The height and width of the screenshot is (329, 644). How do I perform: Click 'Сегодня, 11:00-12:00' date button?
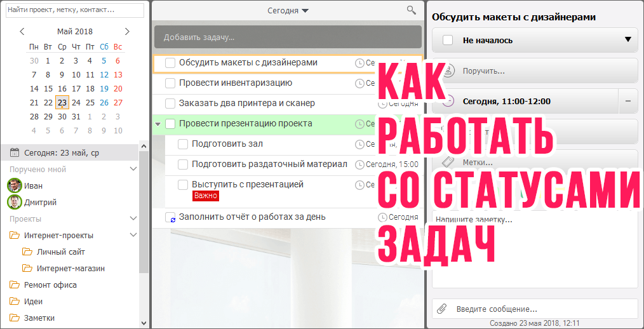pos(525,101)
